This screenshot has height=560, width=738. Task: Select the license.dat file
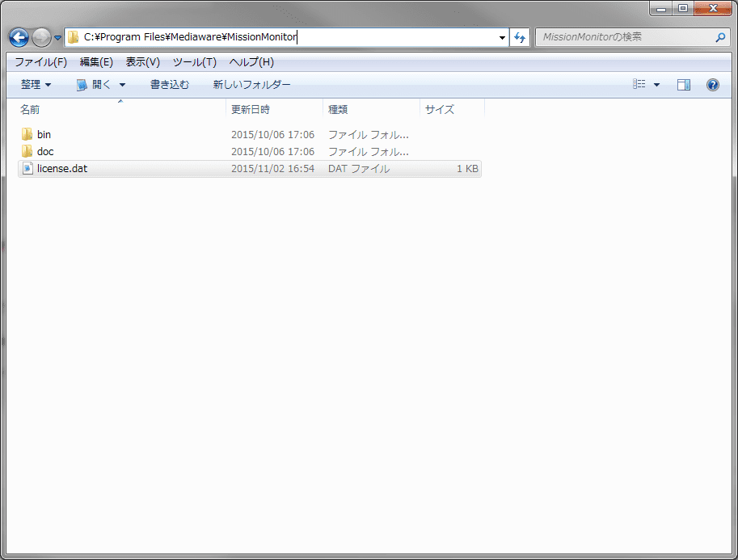point(250,168)
